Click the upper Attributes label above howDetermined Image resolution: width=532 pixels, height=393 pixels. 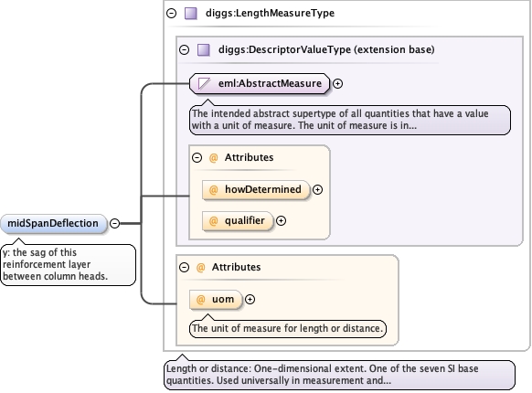pos(249,157)
